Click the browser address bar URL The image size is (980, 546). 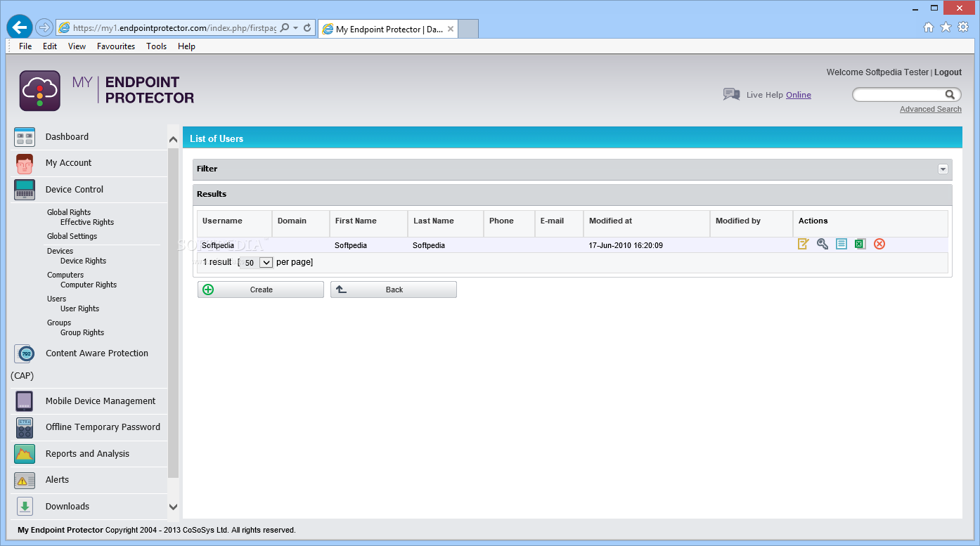coord(174,28)
